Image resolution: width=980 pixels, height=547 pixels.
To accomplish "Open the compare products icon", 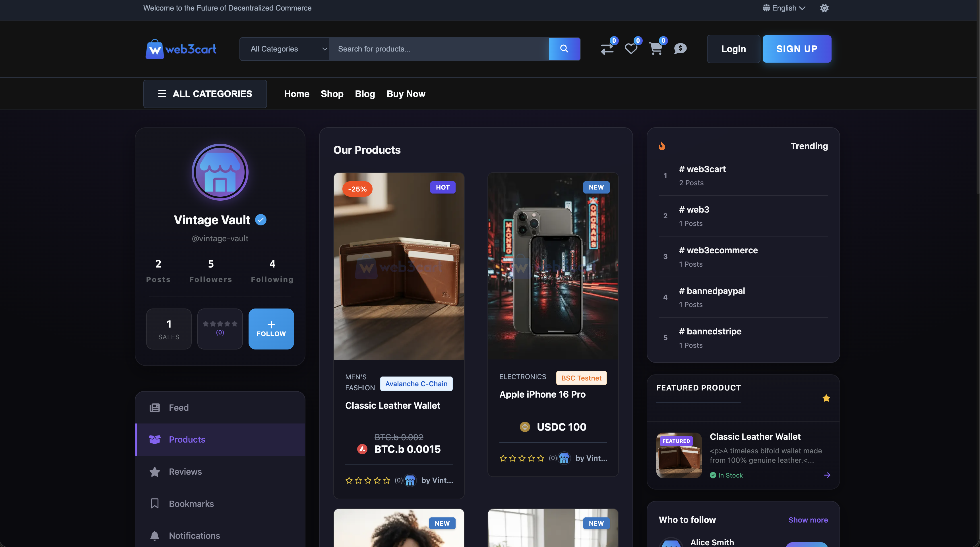I will point(607,49).
